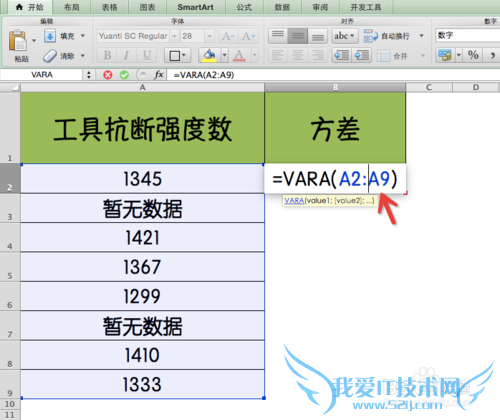Screen dimensions: 500x420
Task: Open the fill color dropdown arrow
Action: [225, 55]
